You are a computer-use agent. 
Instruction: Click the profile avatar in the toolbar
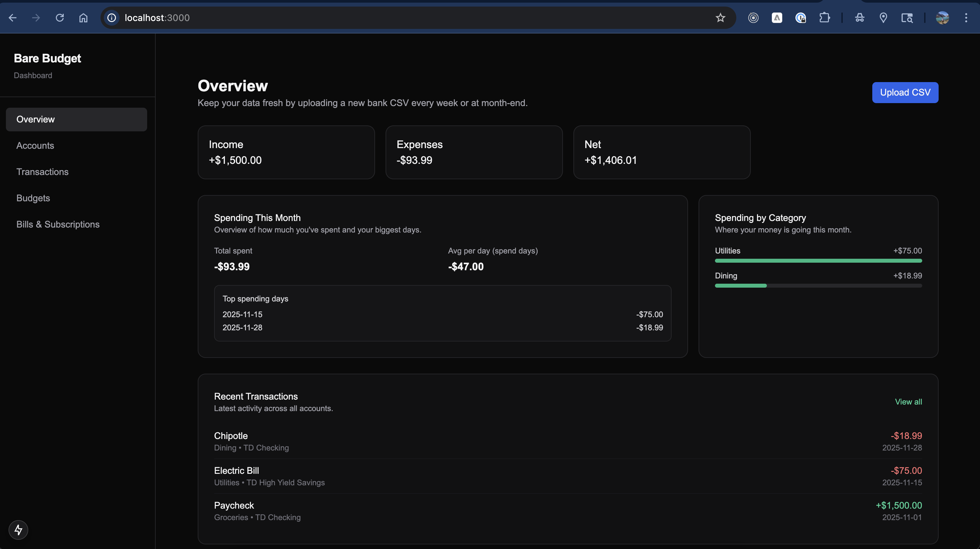[x=942, y=17]
